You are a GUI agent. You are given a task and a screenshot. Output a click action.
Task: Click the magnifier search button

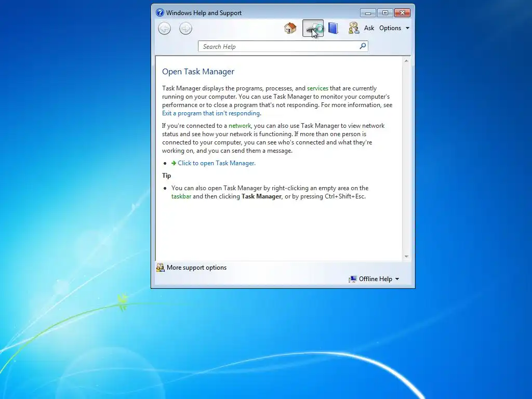click(363, 46)
